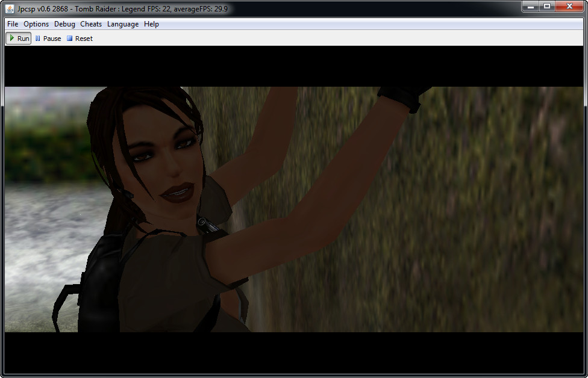The image size is (588, 378).
Task: Show the Cheats menu
Action: (91, 24)
